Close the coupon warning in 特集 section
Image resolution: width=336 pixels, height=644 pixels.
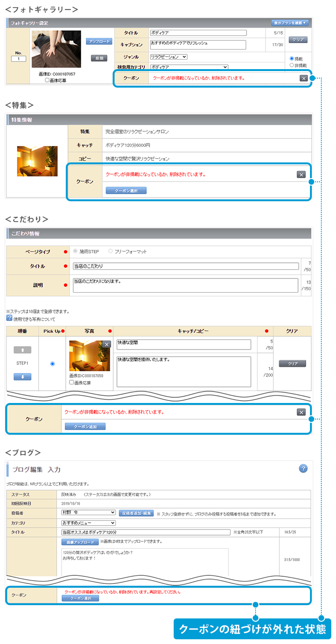(x=301, y=175)
